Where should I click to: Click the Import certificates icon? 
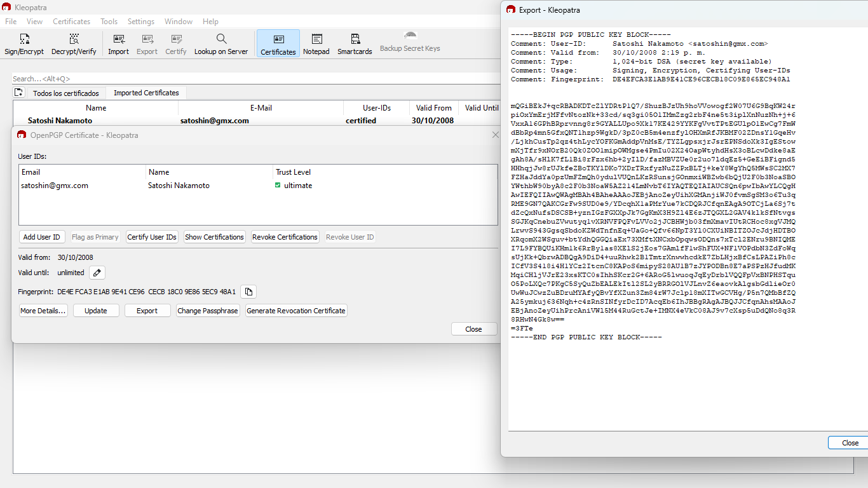point(118,44)
